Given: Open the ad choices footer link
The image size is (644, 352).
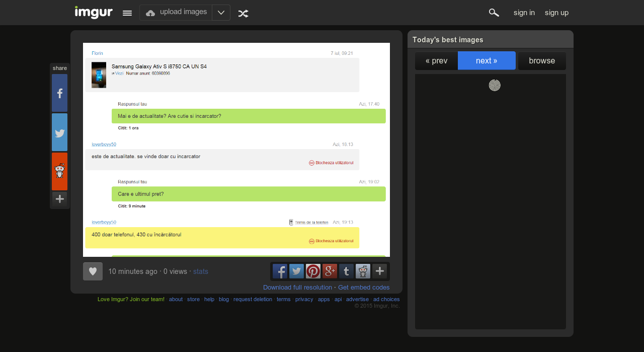Looking at the screenshot, I should 386,299.
